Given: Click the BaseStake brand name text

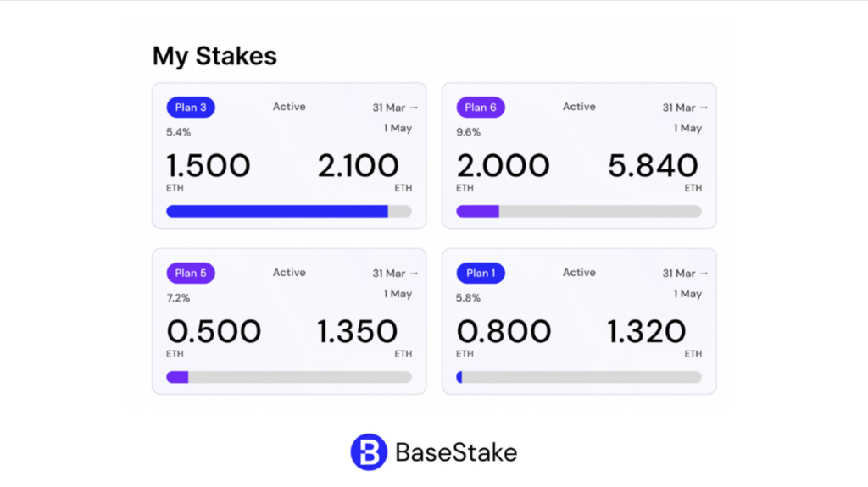Looking at the screenshot, I should tap(456, 452).
